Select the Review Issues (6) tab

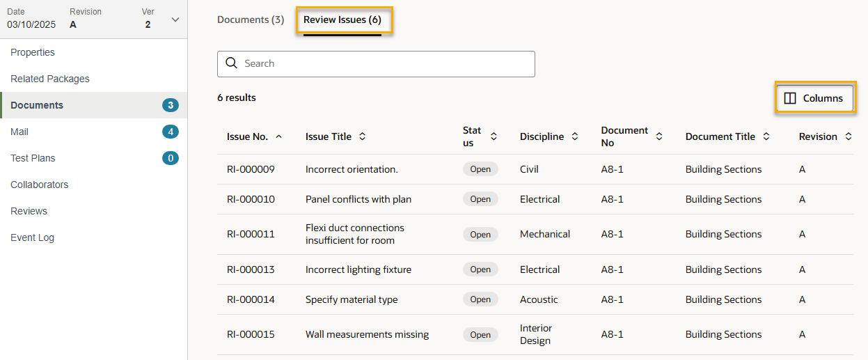point(342,19)
